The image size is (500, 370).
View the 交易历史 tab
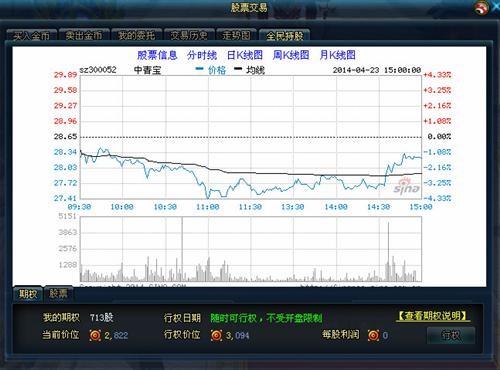189,35
